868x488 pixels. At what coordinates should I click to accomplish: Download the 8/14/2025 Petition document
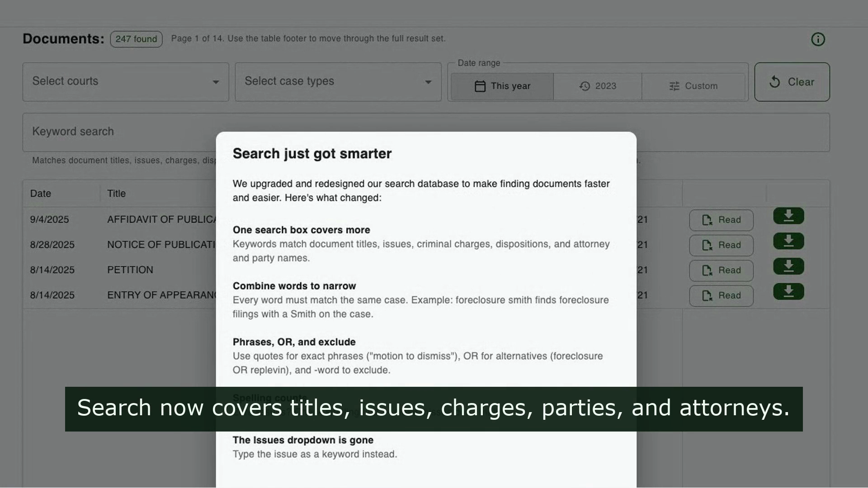(x=788, y=267)
